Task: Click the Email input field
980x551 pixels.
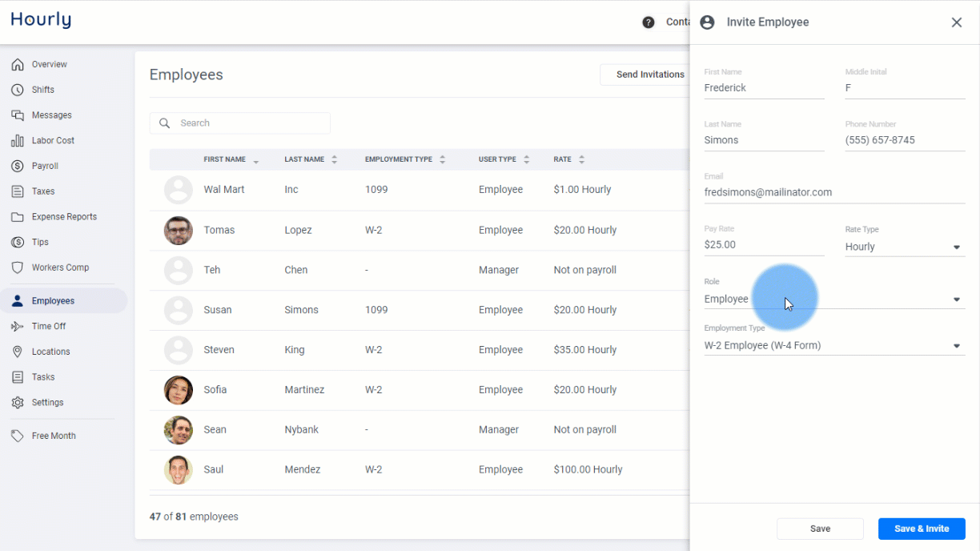Action: coord(835,192)
